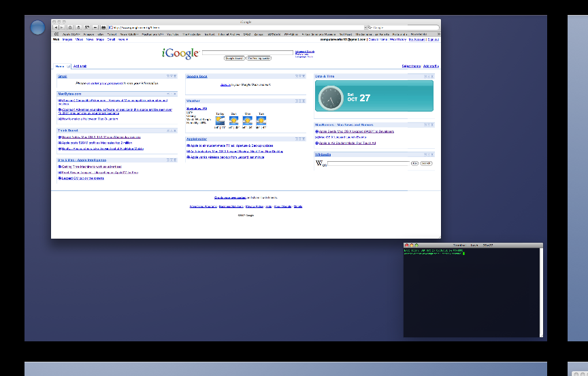Click the I'm Feeling Lucky button
The image size is (588, 376).
pyautogui.click(x=259, y=58)
